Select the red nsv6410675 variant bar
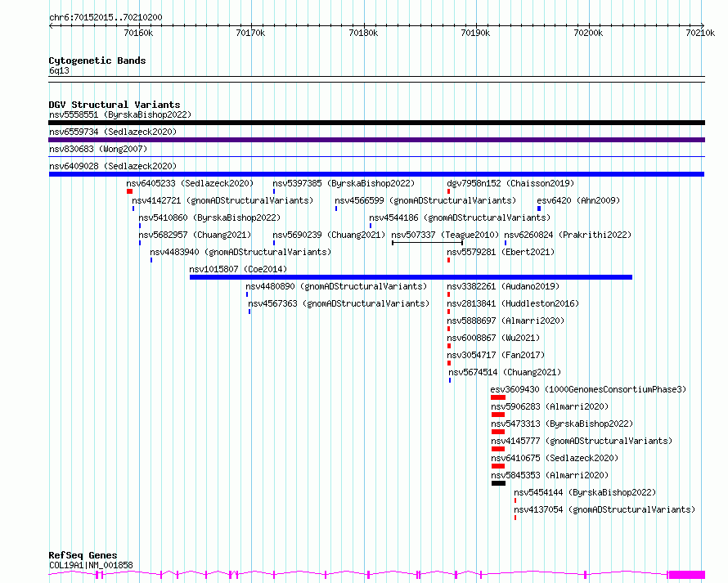 497,466
